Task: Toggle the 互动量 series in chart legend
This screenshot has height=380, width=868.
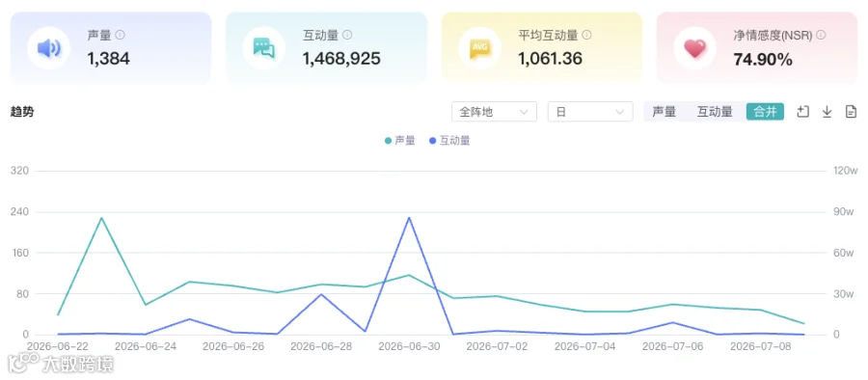Action: pos(449,141)
